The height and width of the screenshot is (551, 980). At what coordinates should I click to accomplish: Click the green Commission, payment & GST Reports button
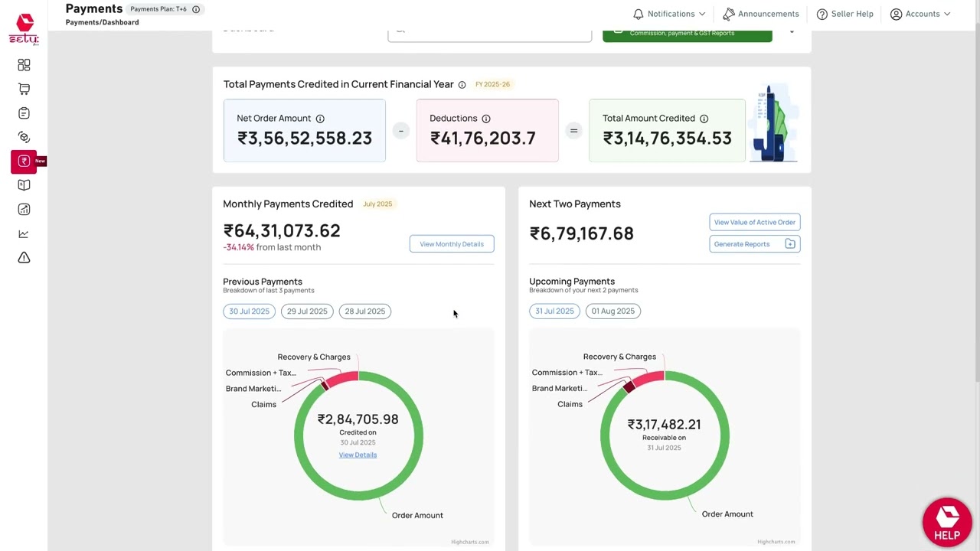[x=688, y=34]
